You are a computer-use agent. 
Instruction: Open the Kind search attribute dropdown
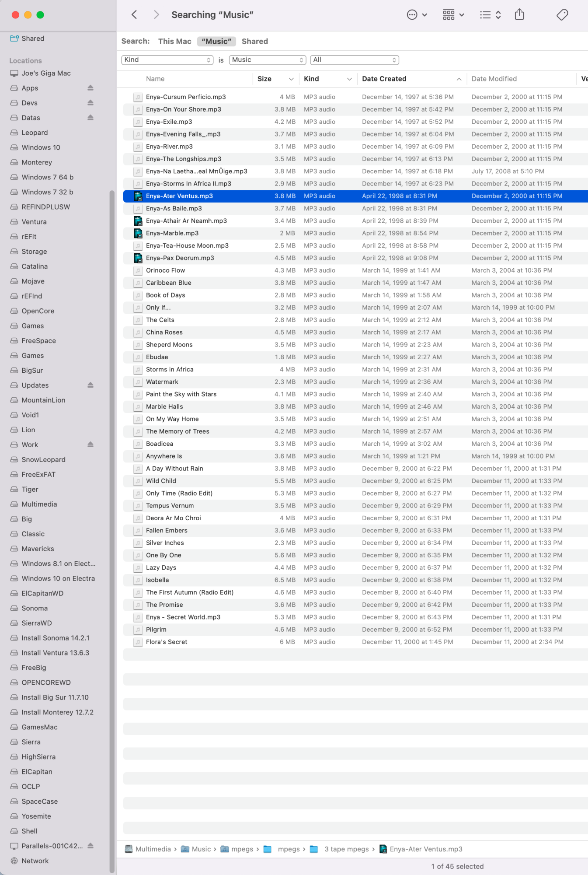click(167, 60)
